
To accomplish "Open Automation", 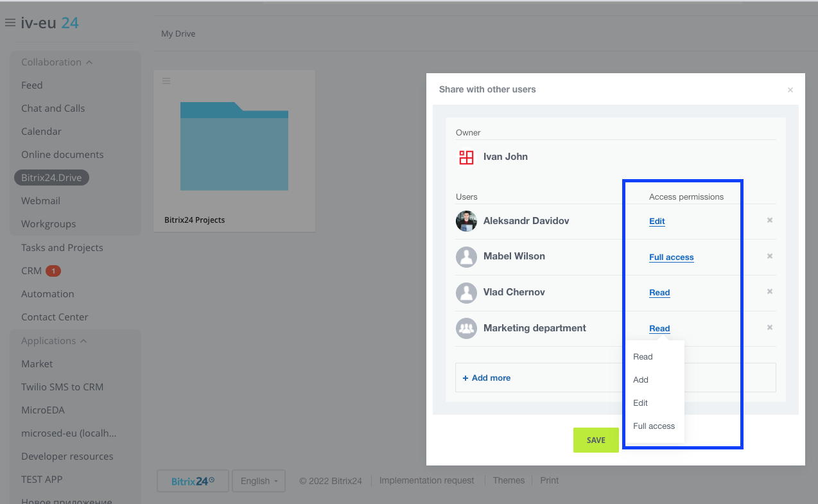I will 48,294.
